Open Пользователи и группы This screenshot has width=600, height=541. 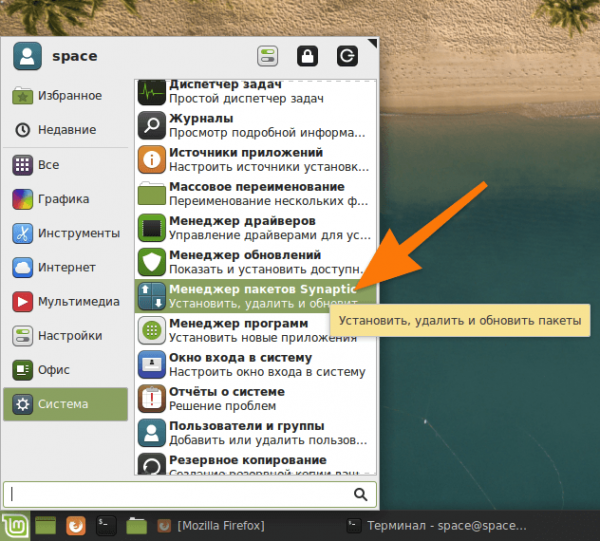click(256, 433)
